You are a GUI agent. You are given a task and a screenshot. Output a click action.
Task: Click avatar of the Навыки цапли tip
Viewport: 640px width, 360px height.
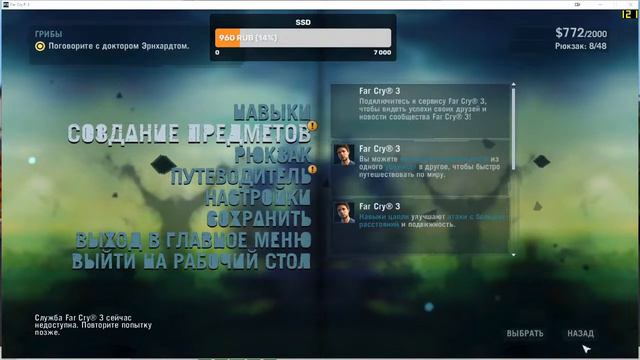pos(344,212)
